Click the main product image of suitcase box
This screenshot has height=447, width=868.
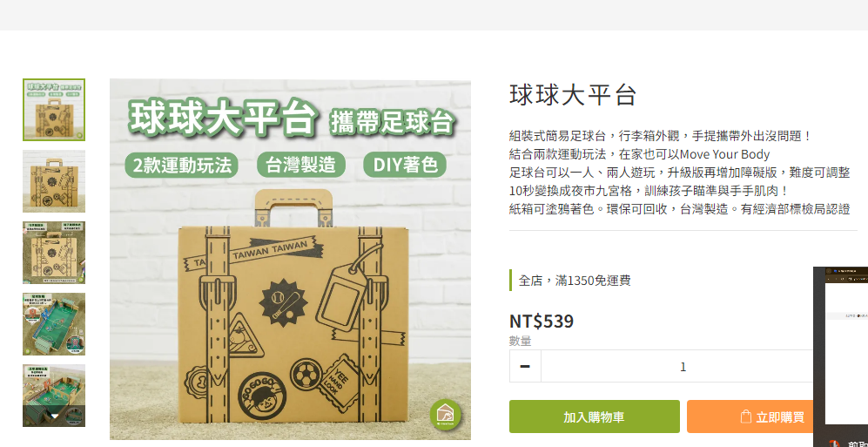click(x=290, y=260)
